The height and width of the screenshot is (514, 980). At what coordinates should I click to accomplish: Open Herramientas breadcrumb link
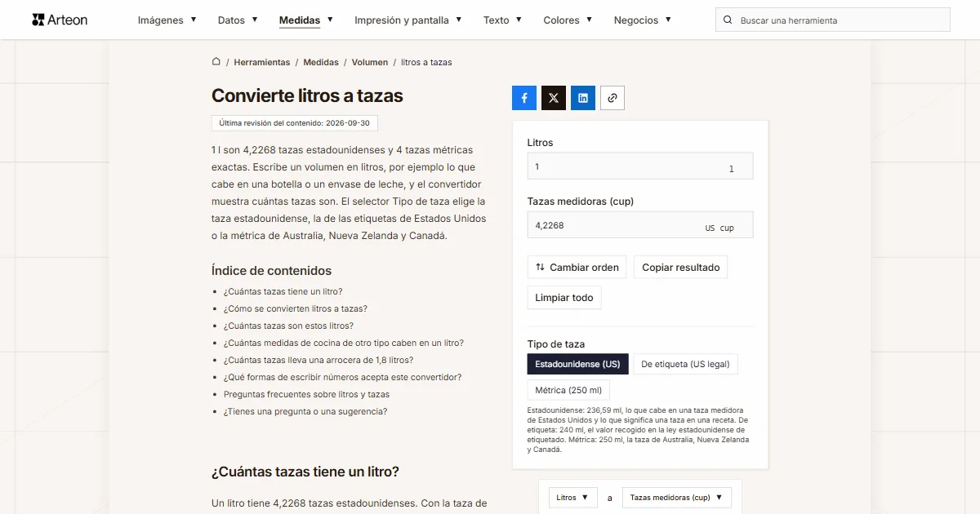[262, 62]
